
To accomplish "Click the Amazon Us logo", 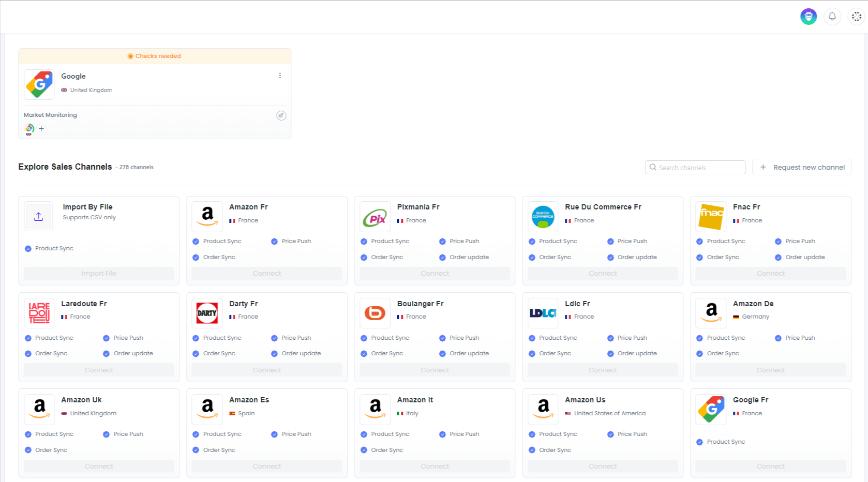I will point(543,409).
